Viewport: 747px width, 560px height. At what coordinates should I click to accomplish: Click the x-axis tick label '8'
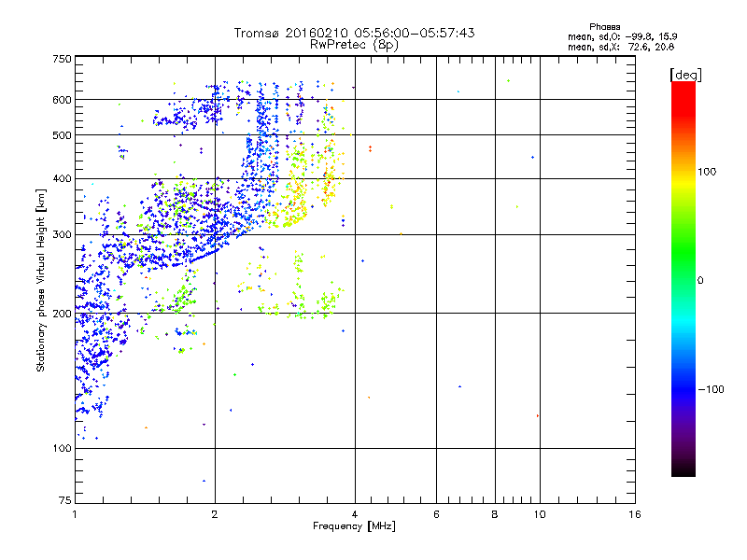495,514
